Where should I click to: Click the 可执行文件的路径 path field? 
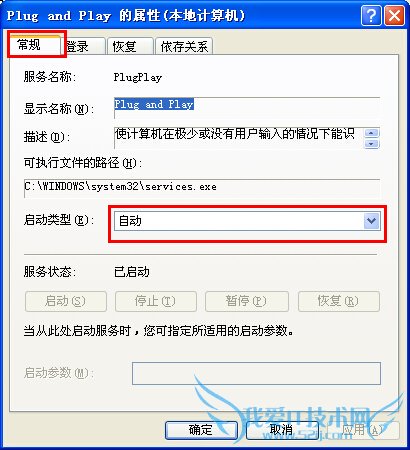tap(202, 188)
